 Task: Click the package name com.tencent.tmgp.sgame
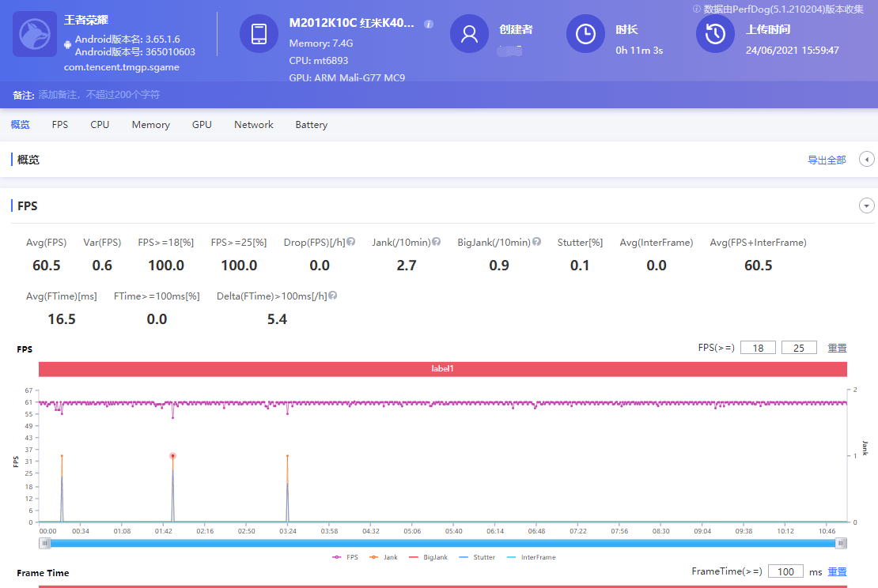coord(122,67)
